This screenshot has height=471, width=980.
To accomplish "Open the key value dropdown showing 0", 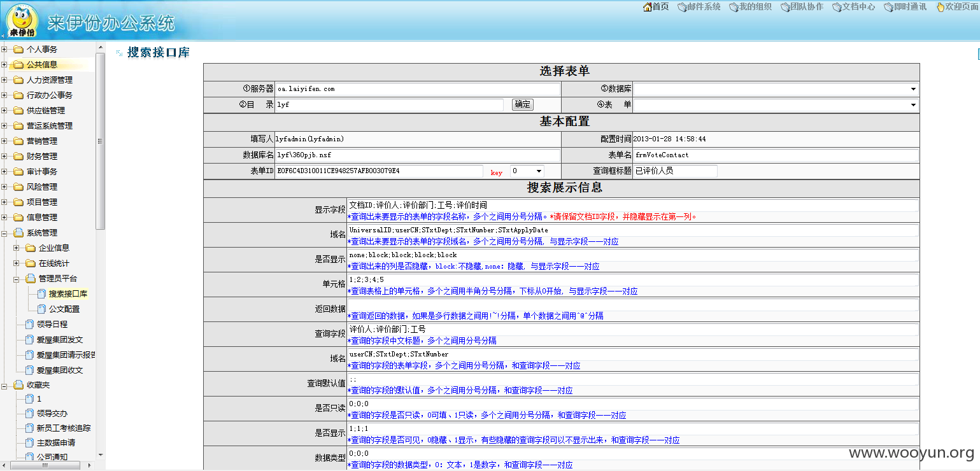I will tap(527, 171).
